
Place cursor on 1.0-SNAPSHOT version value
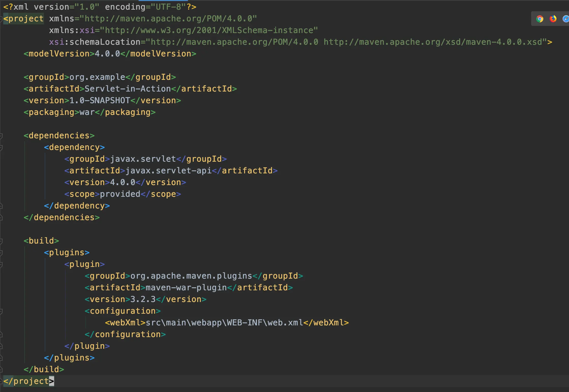[100, 101]
